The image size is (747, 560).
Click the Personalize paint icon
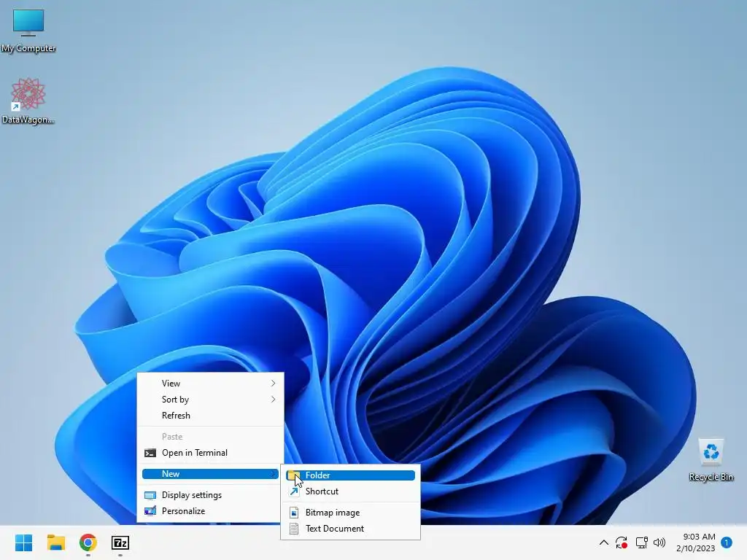[150, 511]
